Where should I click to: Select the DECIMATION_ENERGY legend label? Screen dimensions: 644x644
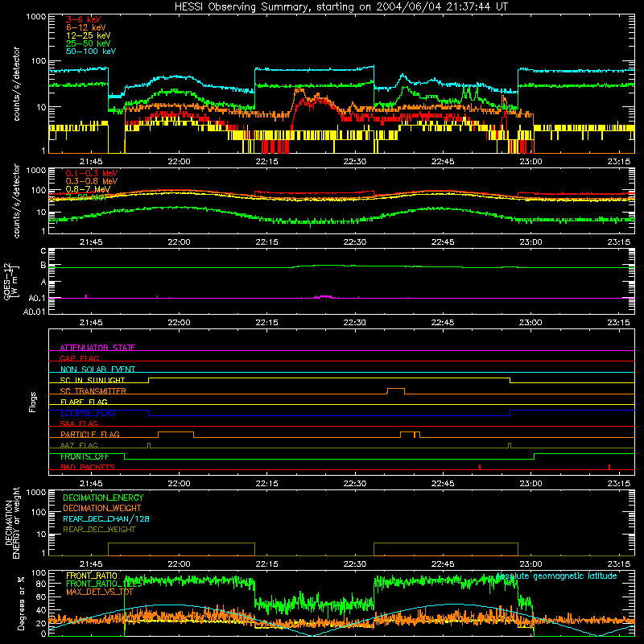103,497
